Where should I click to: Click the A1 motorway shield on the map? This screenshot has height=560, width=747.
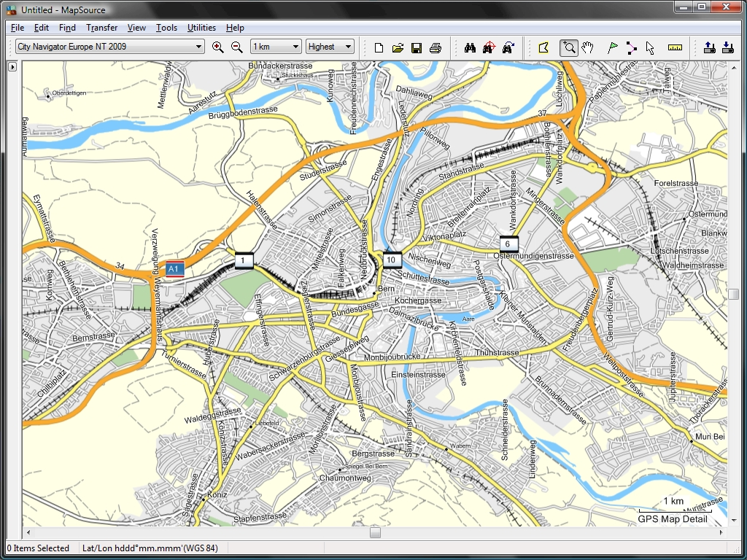click(175, 269)
